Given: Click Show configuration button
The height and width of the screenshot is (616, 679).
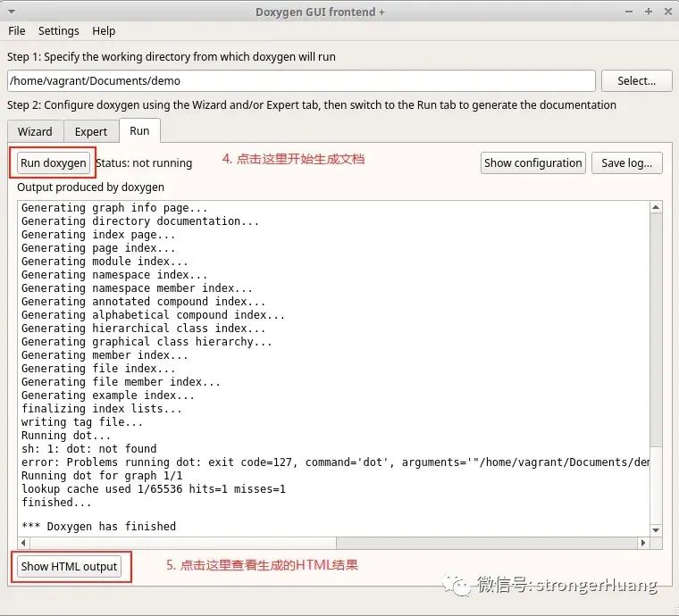Looking at the screenshot, I should pos(532,163).
